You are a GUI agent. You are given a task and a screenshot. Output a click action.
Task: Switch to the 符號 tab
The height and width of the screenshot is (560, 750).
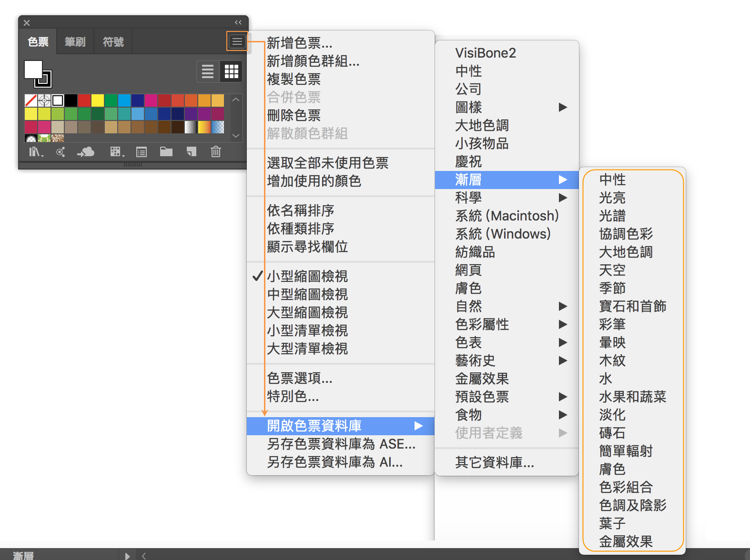click(113, 42)
